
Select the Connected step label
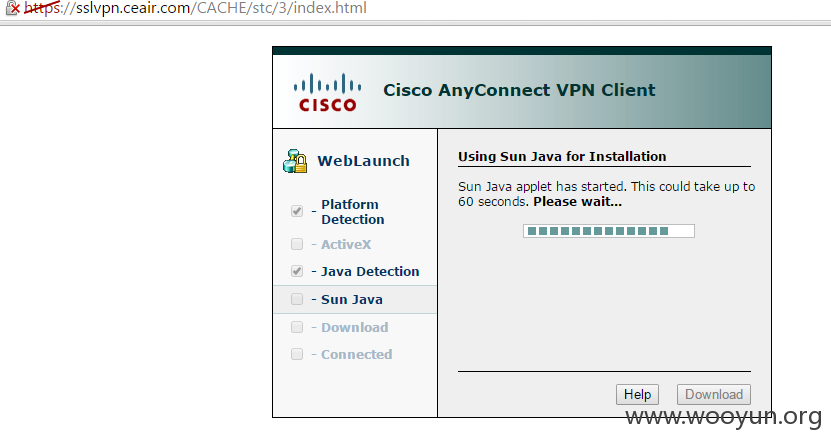pyautogui.click(x=357, y=354)
